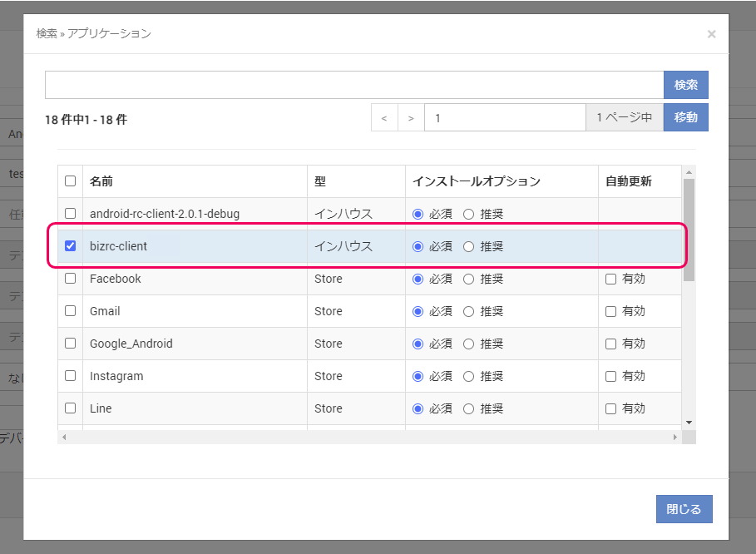Toggle the select-all checkbox in header
Viewport: 756px width, 554px height.
pos(70,181)
